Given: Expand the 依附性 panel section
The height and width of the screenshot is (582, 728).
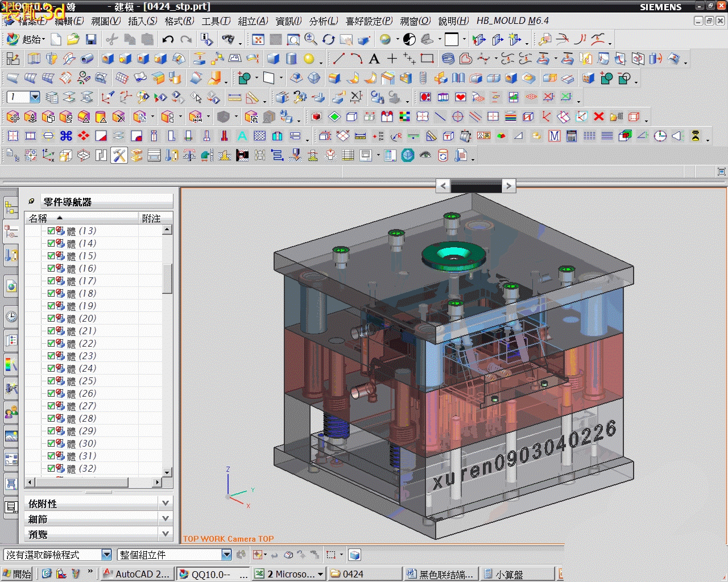Looking at the screenshot, I should click(166, 503).
